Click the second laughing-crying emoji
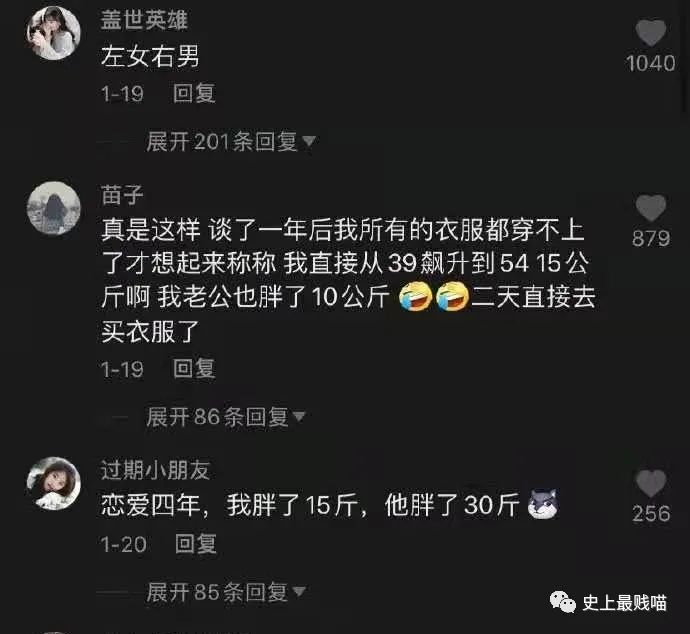 (x=452, y=297)
